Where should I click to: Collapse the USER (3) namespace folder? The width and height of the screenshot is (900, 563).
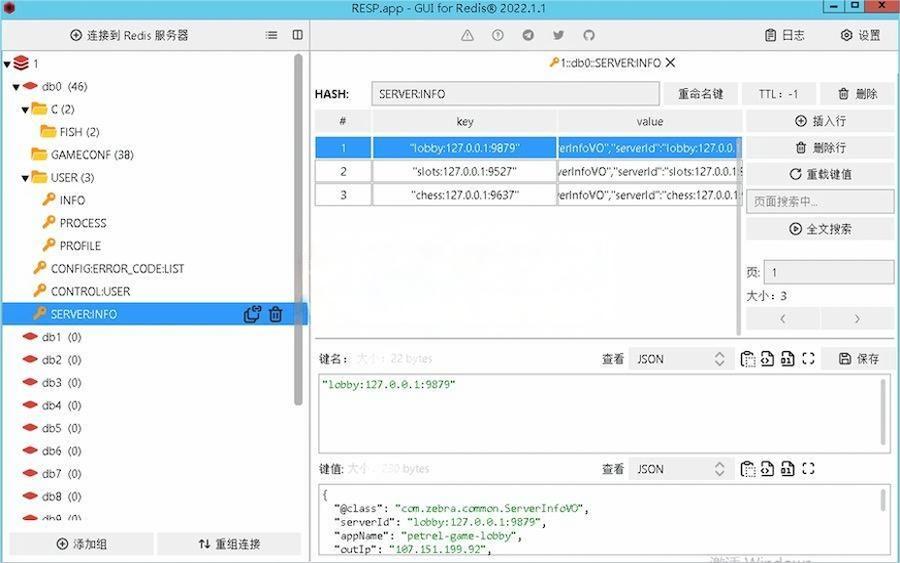click(x=25, y=178)
